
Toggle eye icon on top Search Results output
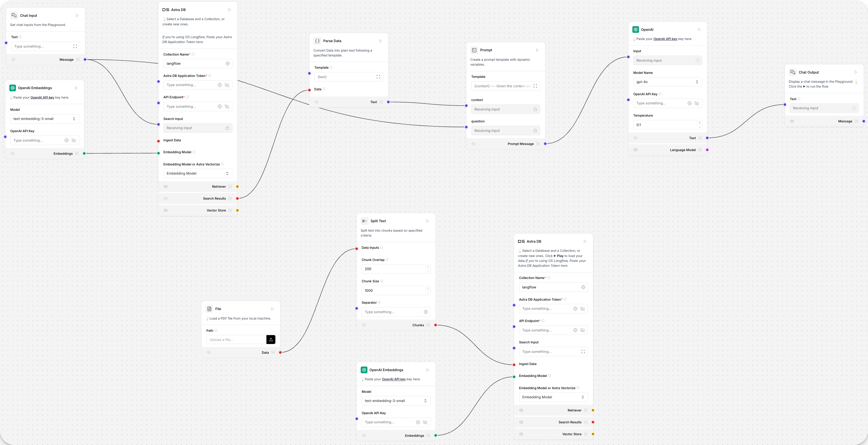(x=166, y=199)
